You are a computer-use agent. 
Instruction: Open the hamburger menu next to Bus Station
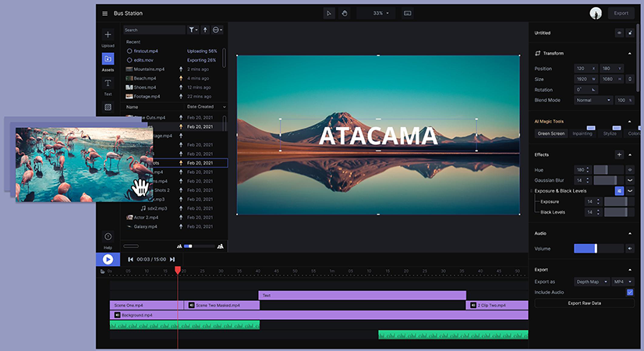click(x=104, y=13)
